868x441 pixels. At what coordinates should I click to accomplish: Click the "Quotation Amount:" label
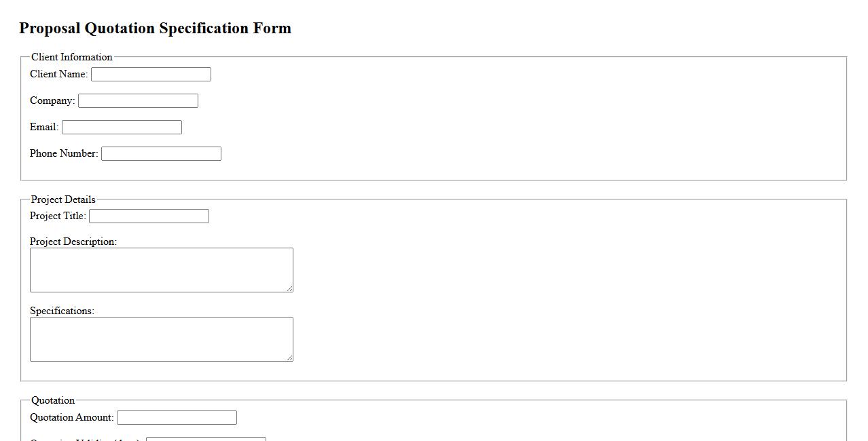(71, 417)
